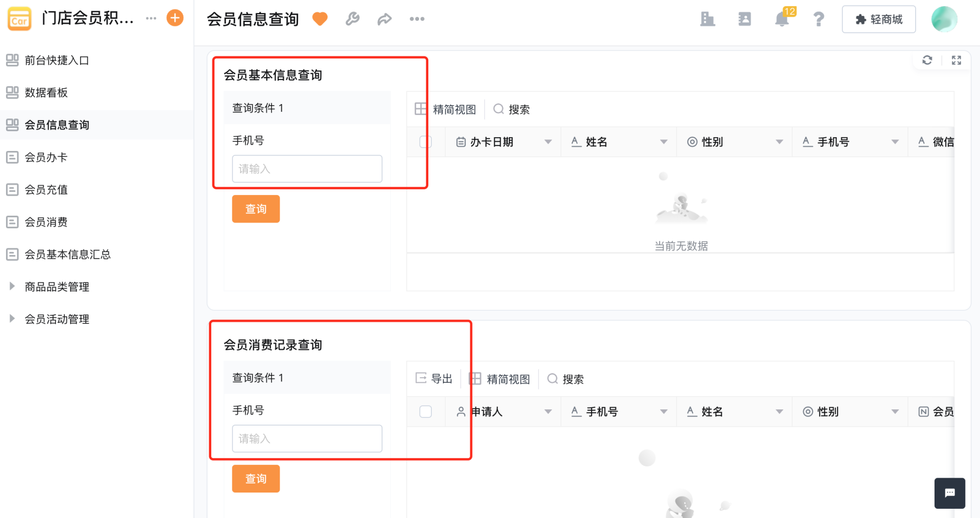Screen dimensions: 980x518
Task: Switch to 数据看板 in the sidebar
Action: point(45,92)
